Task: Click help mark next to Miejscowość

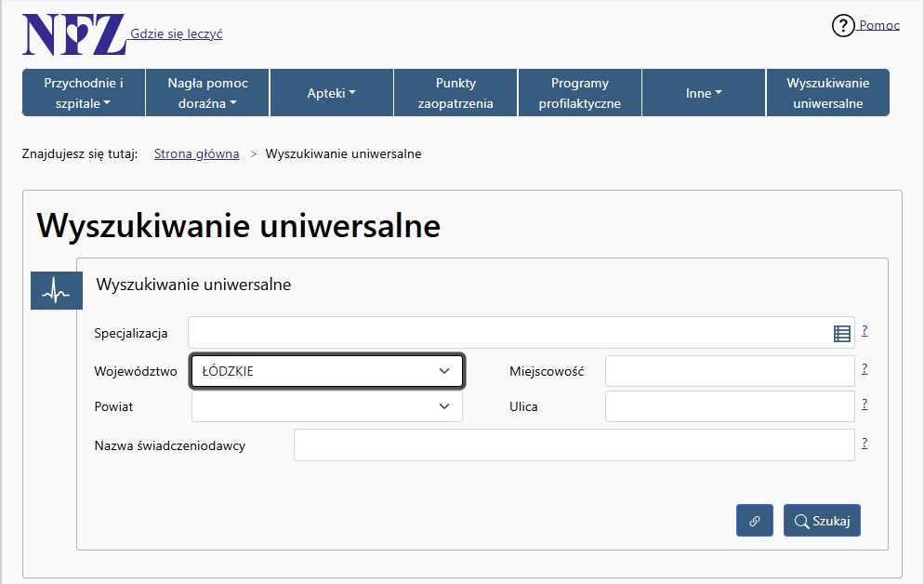Action: pyautogui.click(x=865, y=368)
